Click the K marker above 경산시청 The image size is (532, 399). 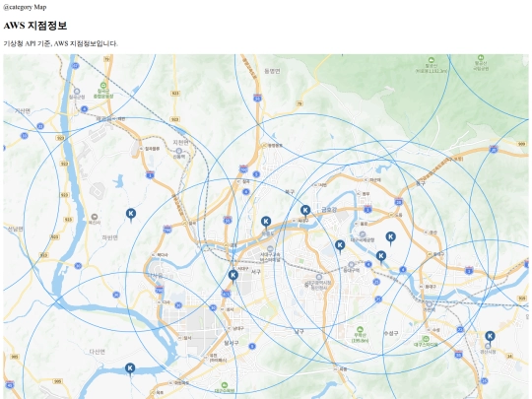point(490,337)
